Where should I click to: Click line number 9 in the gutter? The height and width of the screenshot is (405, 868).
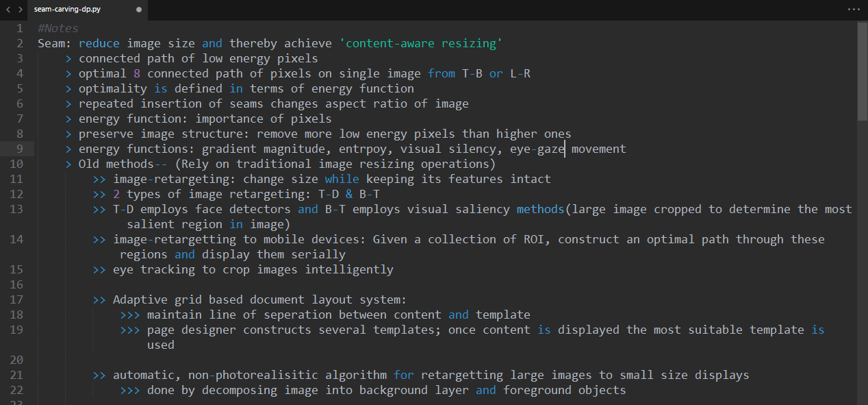[19, 149]
